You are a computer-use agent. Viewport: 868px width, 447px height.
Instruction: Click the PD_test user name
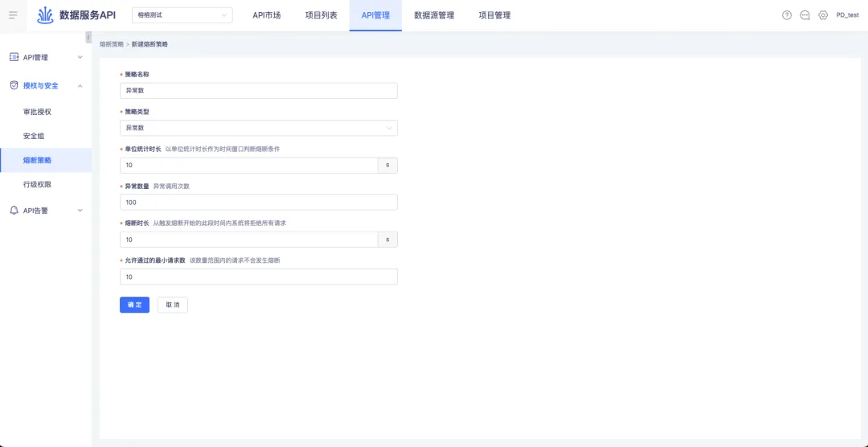coord(848,15)
